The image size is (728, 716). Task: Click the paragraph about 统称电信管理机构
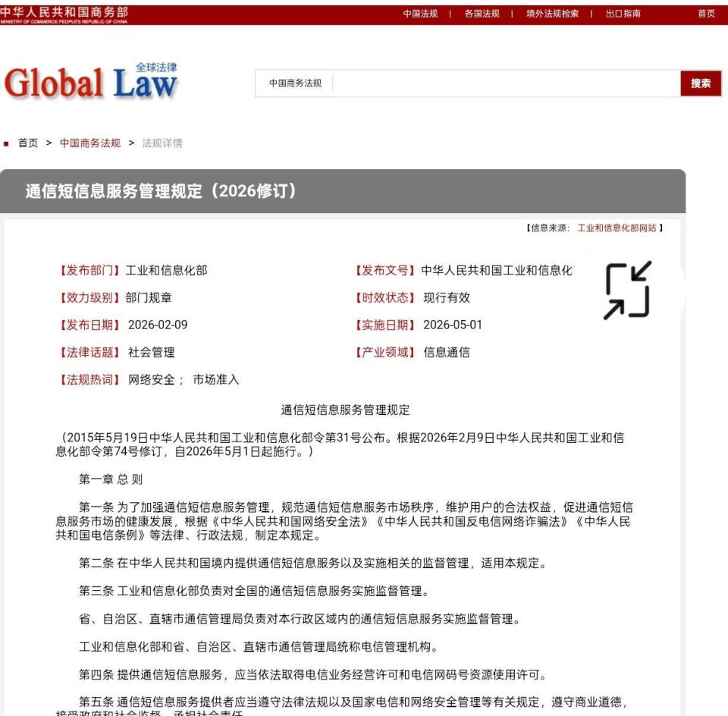259,647
